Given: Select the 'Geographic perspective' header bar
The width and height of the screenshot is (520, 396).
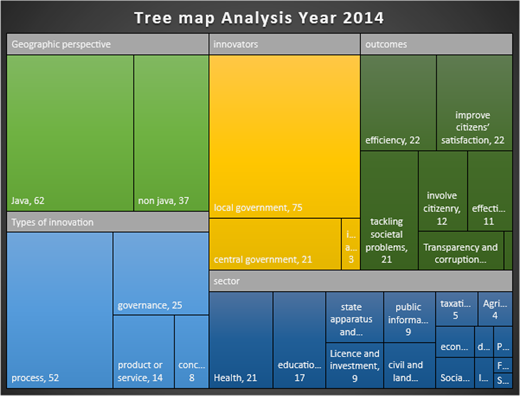Looking at the screenshot, I should coord(108,44).
